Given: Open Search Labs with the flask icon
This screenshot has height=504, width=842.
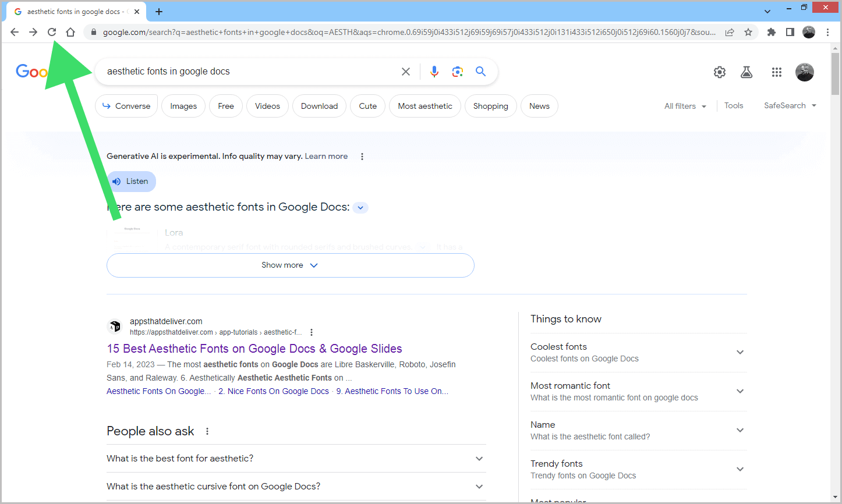Looking at the screenshot, I should pyautogui.click(x=747, y=72).
